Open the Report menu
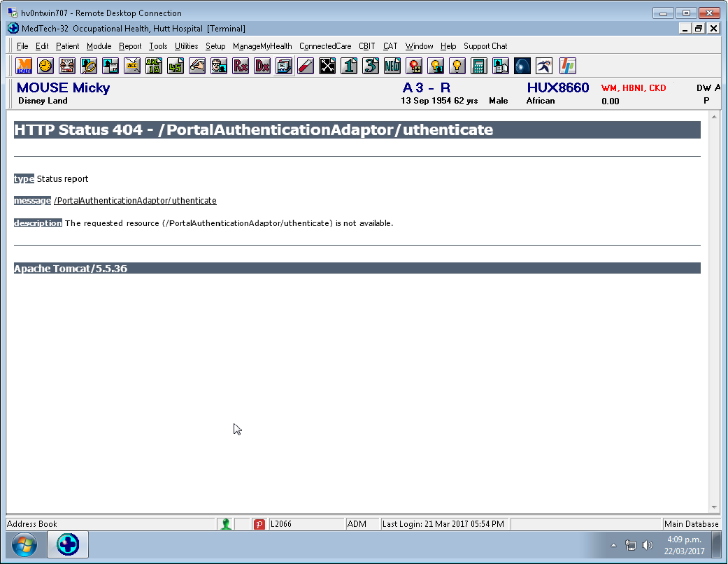Viewport: 728px width, 564px height. click(130, 46)
